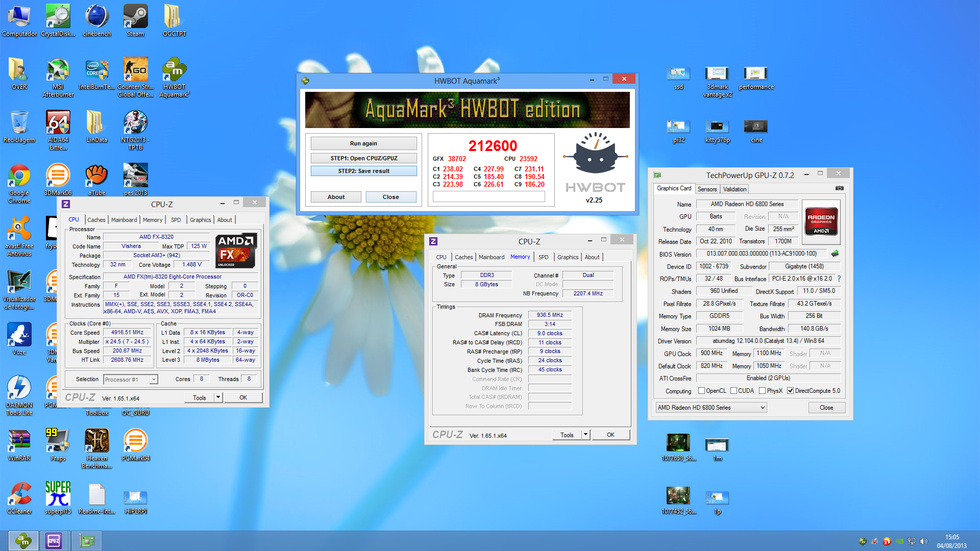Click the PCI-E bus interface question mark

[839, 279]
